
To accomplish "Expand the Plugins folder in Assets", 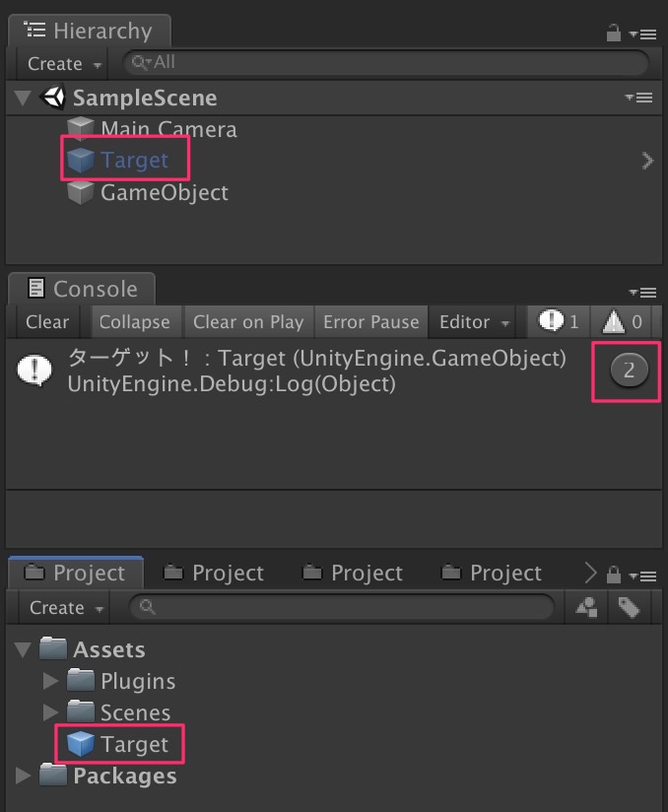I will click(51, 681).
